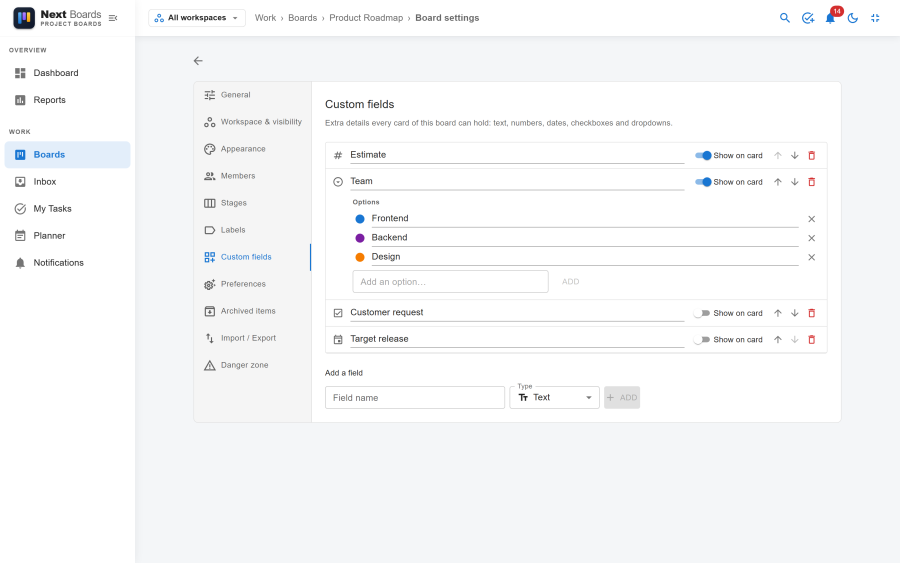Screen dimensions: 900x563
Task: Move Estimate field down
Action: tap(794, 156)
